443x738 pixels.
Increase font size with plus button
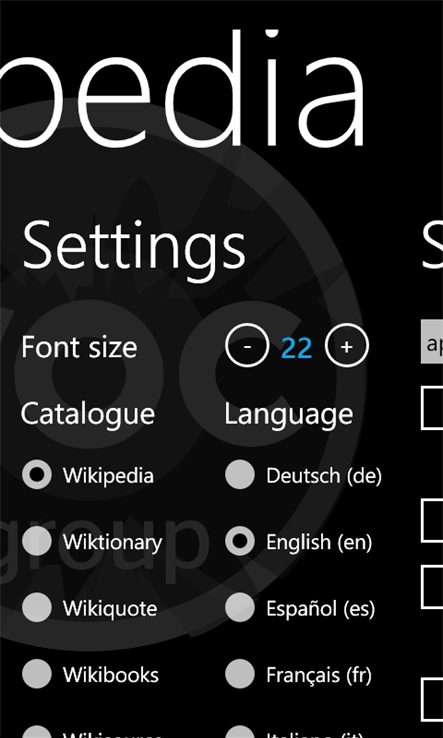[x=347, y=346]
